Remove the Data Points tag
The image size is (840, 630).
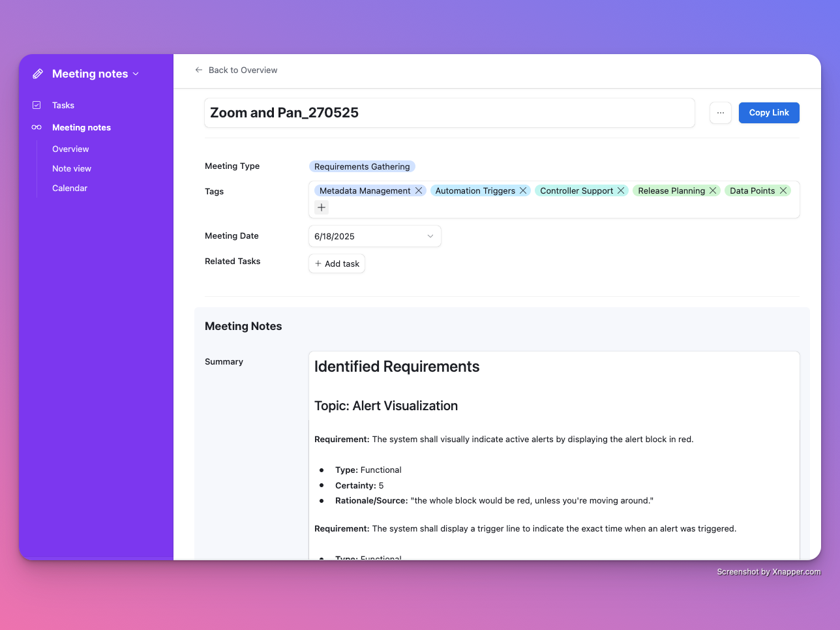click(783, 190)
